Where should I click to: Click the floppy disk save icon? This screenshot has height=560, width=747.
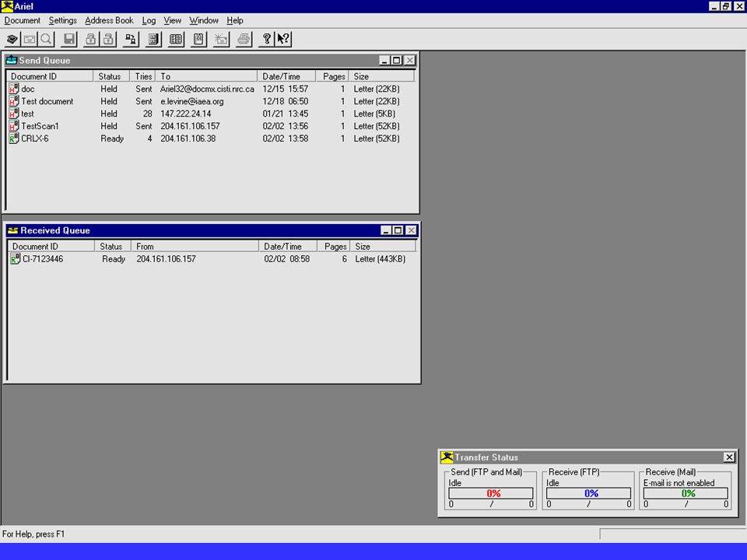point(69,39)
